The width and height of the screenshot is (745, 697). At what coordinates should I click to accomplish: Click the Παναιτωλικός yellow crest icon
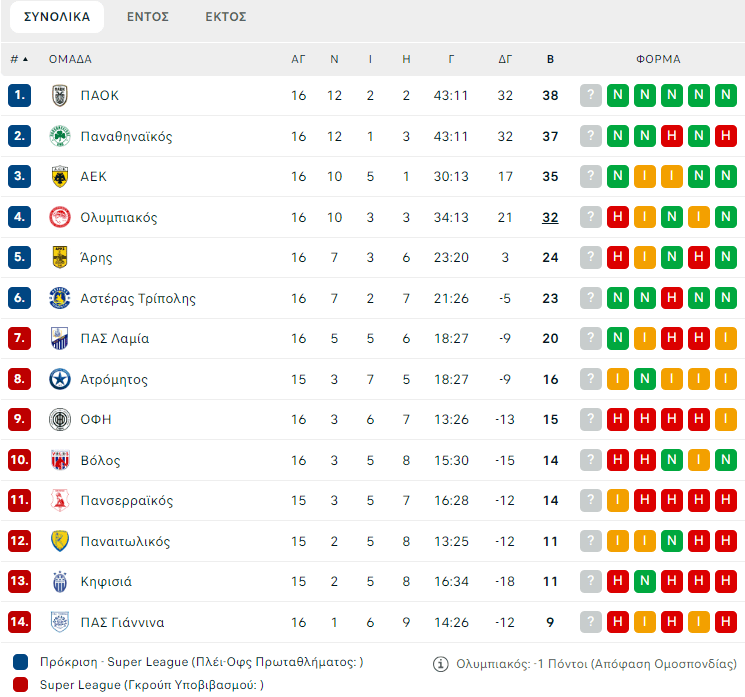[x=60, y=541]
